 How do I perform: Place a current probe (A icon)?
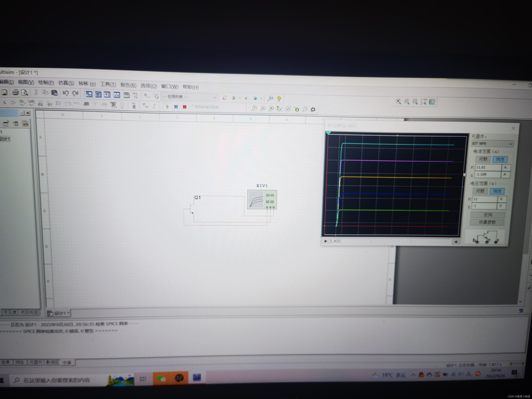pos(263,108)
